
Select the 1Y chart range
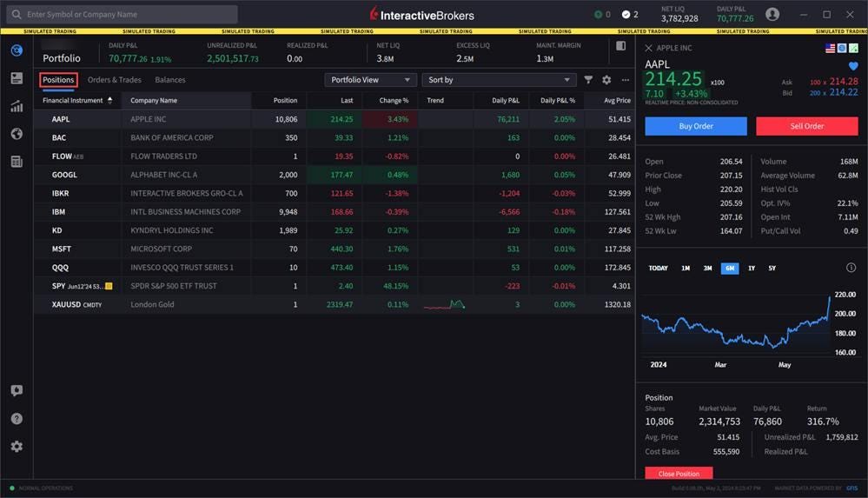752,268
